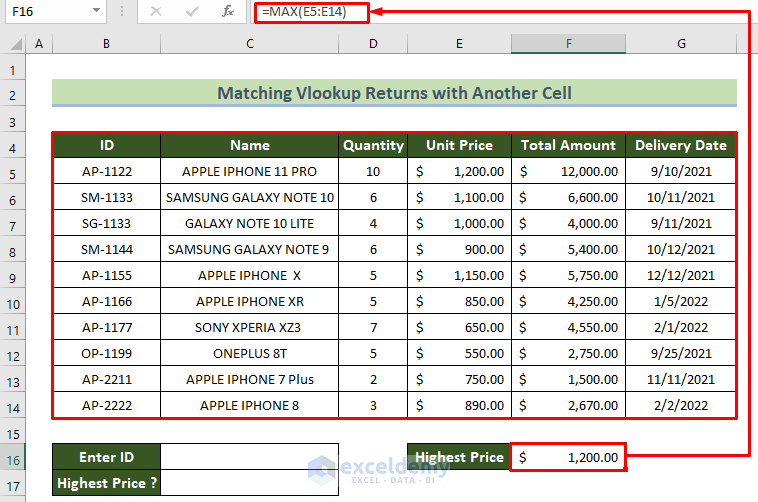Select column D header
Image resolution: width=758 pixels, height=502 pixels.
click(373, 44)
